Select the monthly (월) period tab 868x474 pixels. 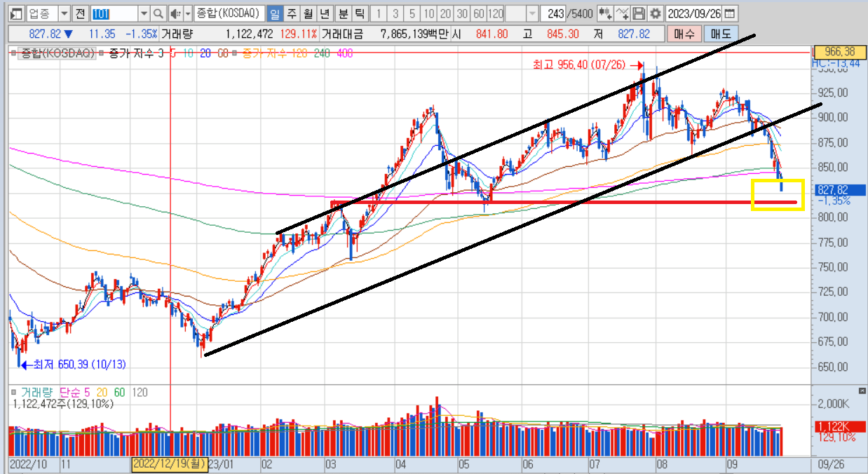coord(308,13)
